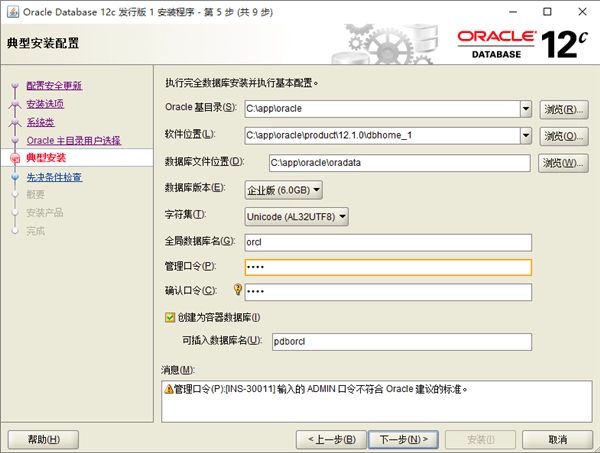Open the 软件位置 path dropdown
Screen dimensions: 600x453
point(525,135)
